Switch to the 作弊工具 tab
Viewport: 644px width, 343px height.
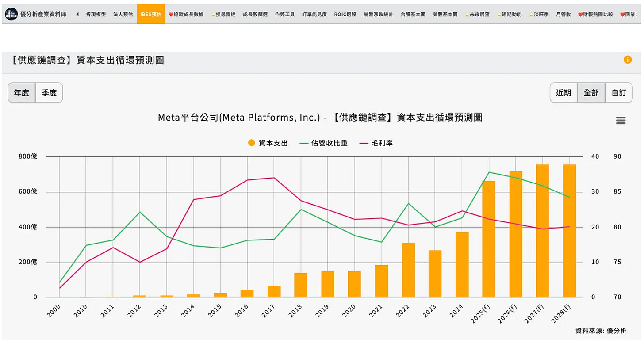pos(285,15)
